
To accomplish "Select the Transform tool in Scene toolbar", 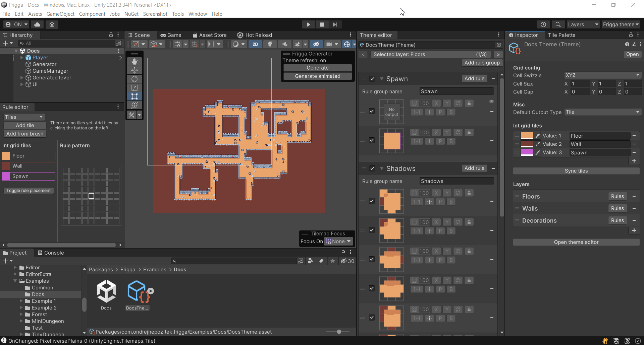I will click(x=135, y=105).
